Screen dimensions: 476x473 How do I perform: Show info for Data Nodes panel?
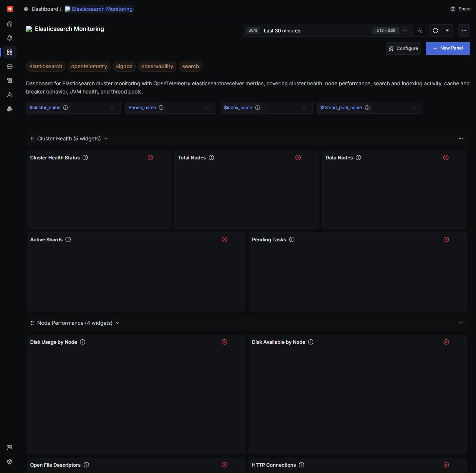point(358,158)
